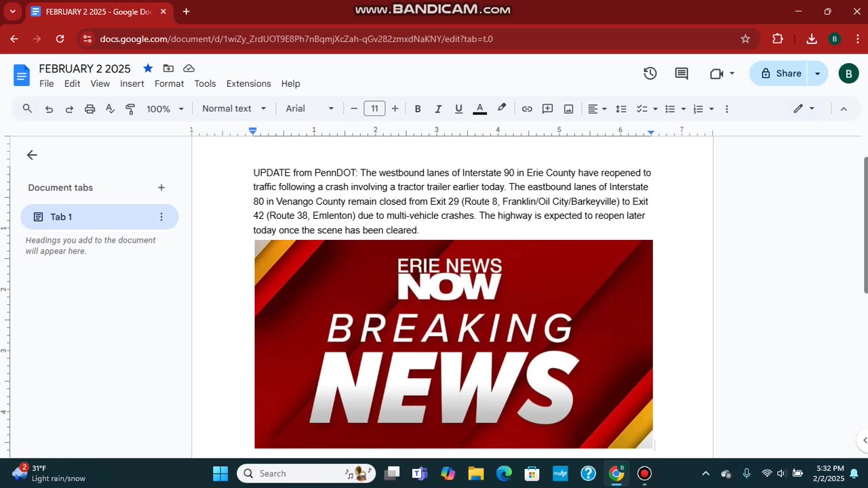Image resolution: width=868 pixels, height=488 pixels.
Task: Undo the last action
Action: coord(49,108)
